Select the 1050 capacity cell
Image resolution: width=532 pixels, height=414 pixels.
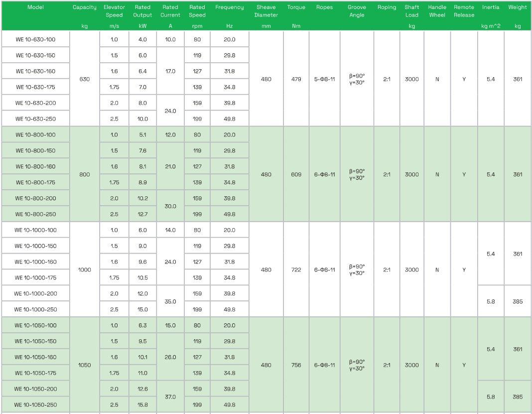pos(85,365)
